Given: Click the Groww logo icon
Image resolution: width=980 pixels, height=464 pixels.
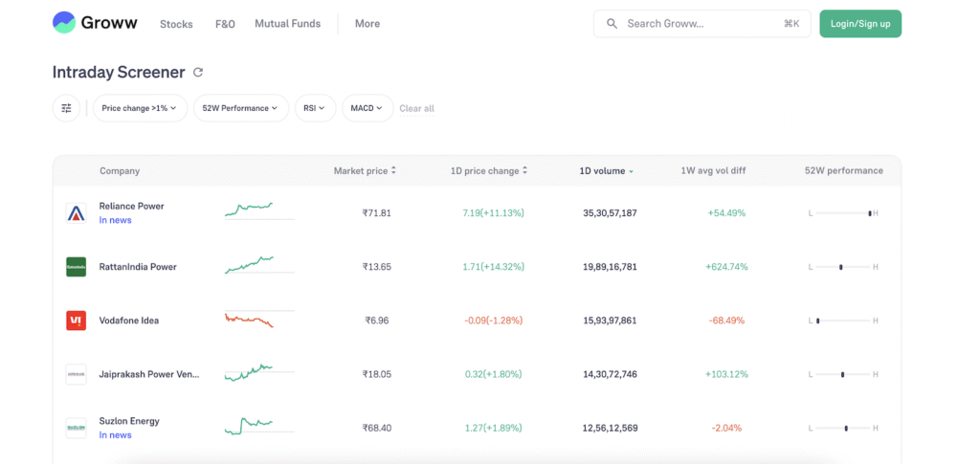Looking at the screenshot, I should [64, 22].
